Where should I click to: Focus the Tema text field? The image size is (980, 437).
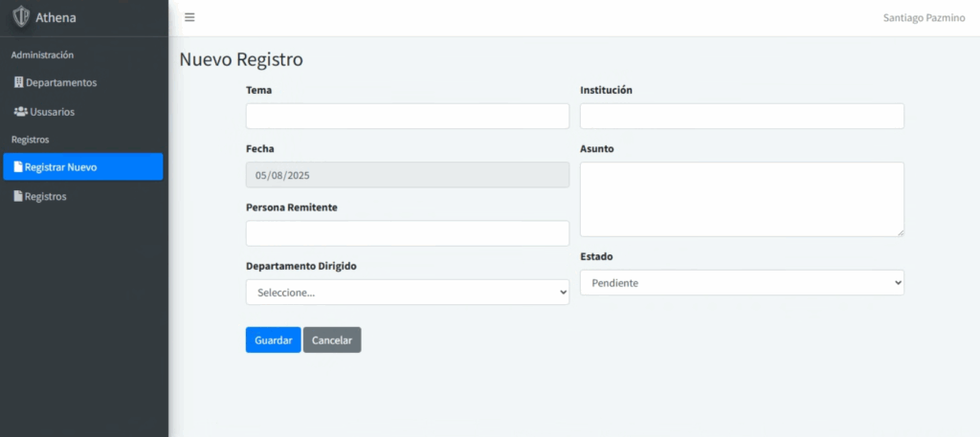(407, 117)
